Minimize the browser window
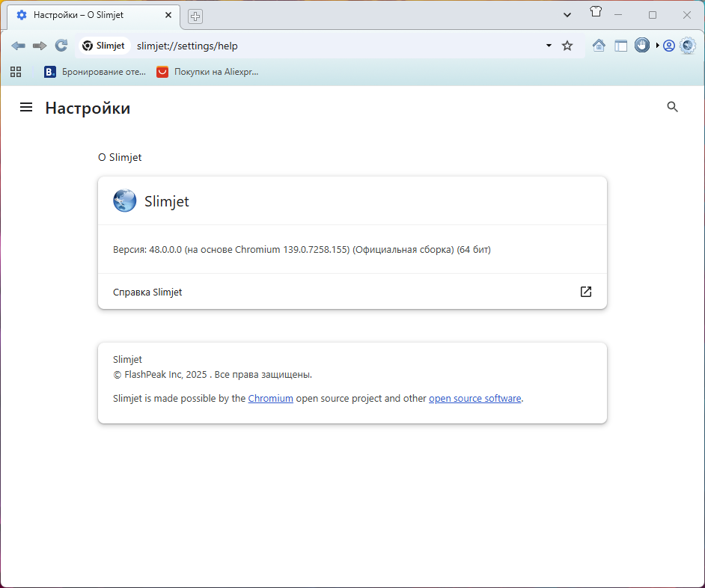The height and width of the screenshot is (588, 705). click(x=618, y=15)
